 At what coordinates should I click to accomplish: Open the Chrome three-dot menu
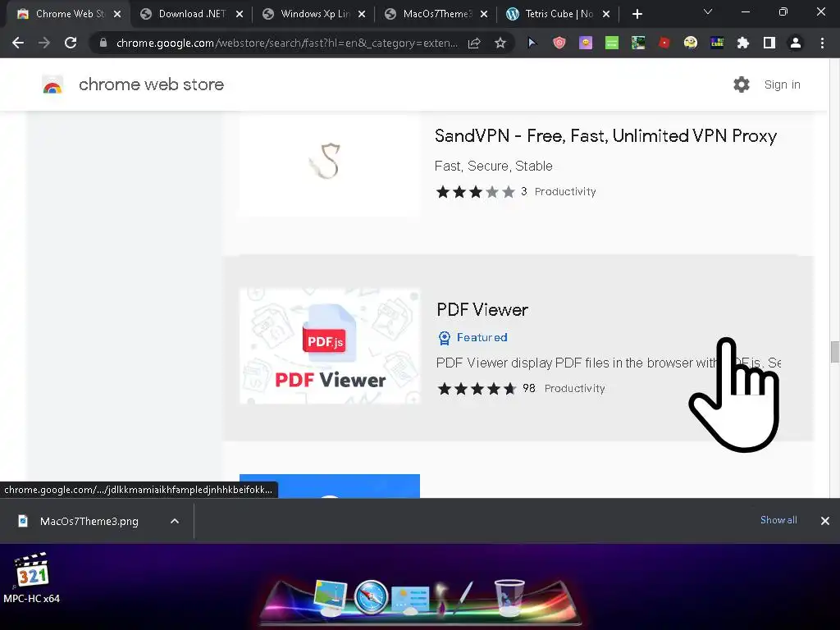[822, 43]
